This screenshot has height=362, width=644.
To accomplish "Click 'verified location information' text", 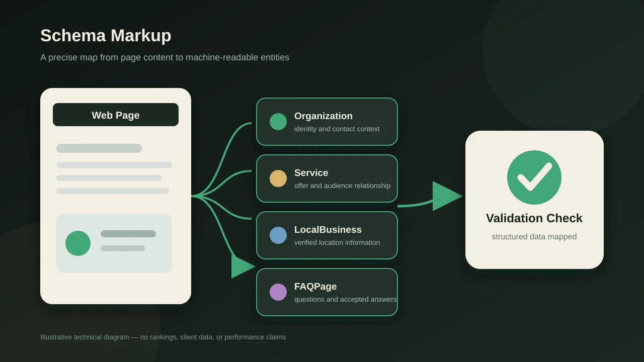I will click(x=337, y=242).
